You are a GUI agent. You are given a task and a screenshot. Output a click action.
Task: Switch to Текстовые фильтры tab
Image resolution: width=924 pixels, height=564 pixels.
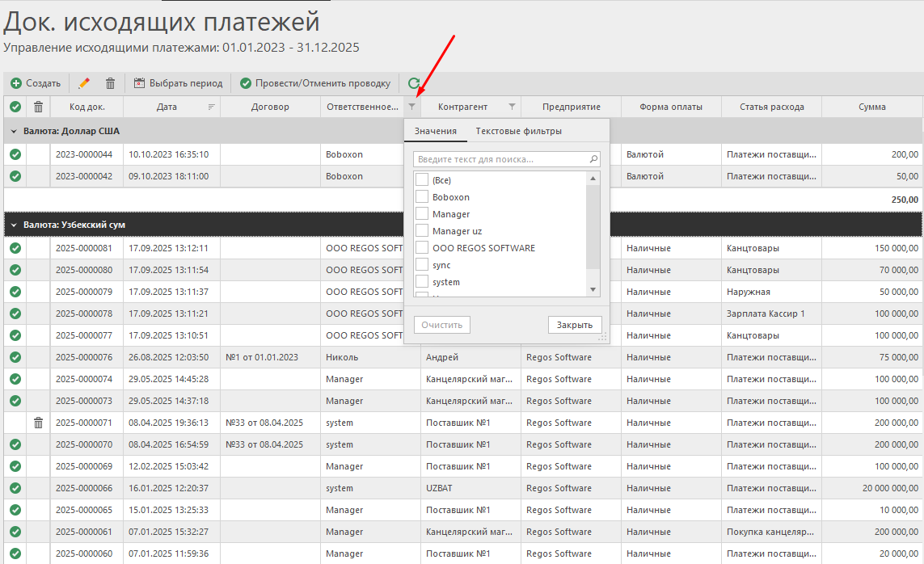click(x=518, y=131)
